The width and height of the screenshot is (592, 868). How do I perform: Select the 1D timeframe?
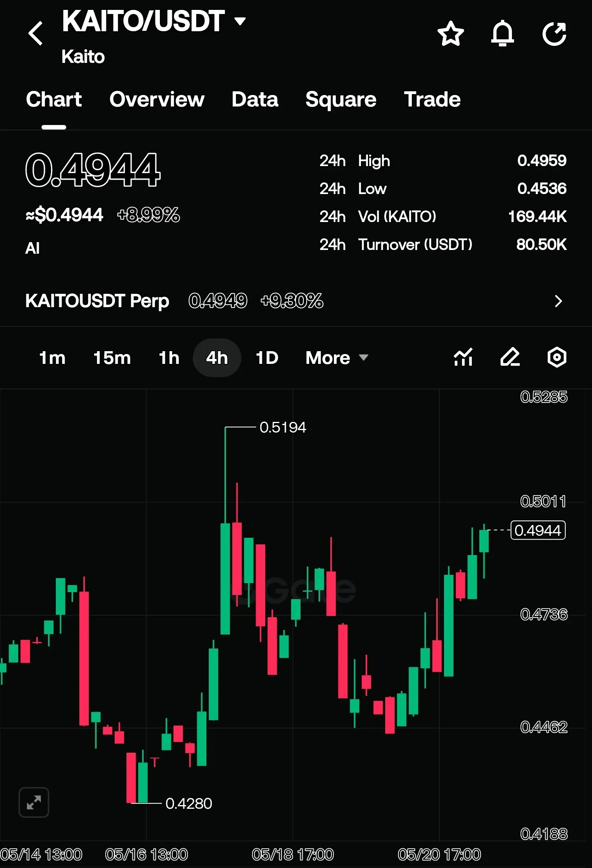(267, 358)
